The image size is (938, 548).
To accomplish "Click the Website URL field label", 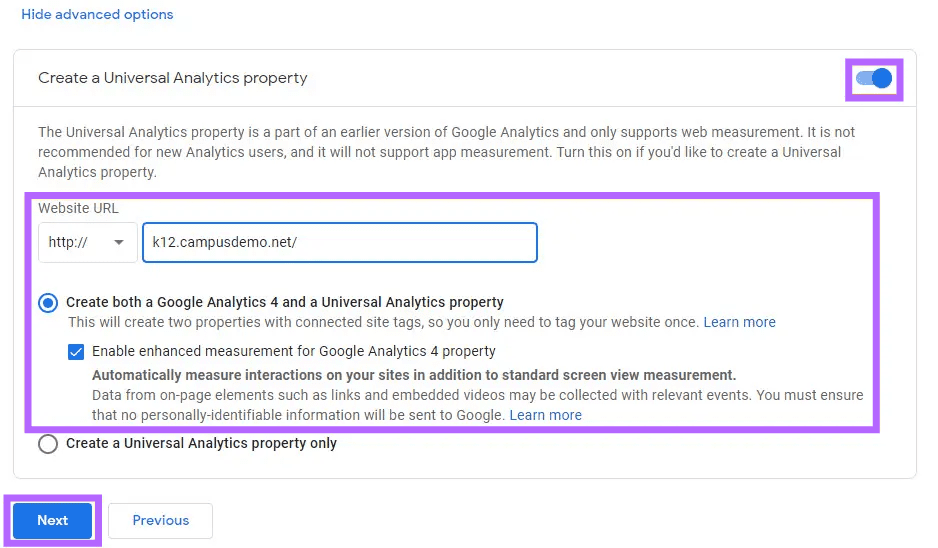I will point(78,208).
